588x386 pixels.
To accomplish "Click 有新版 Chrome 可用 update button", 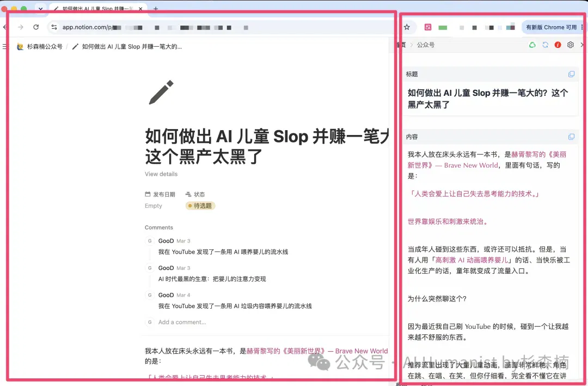I will [x=551, y=27].
